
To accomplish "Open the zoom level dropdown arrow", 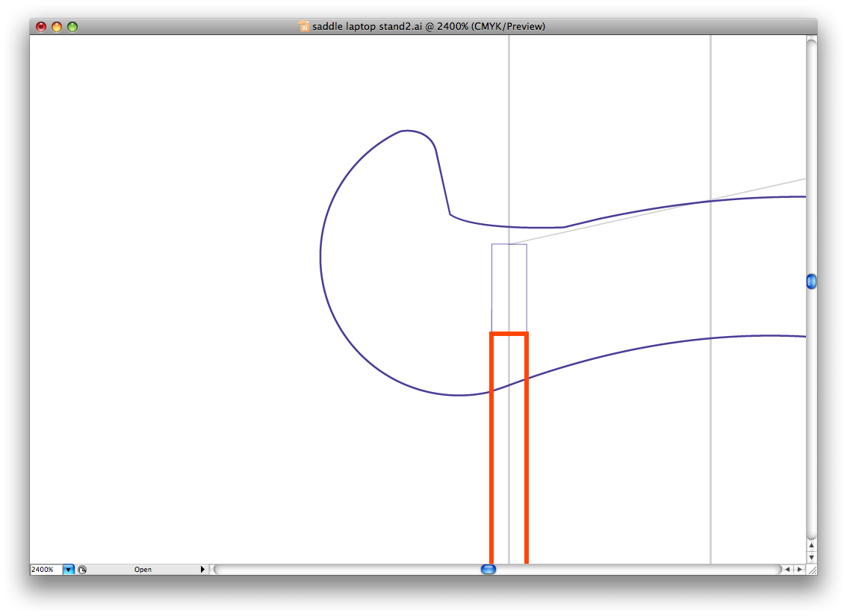I will (69, 570).
